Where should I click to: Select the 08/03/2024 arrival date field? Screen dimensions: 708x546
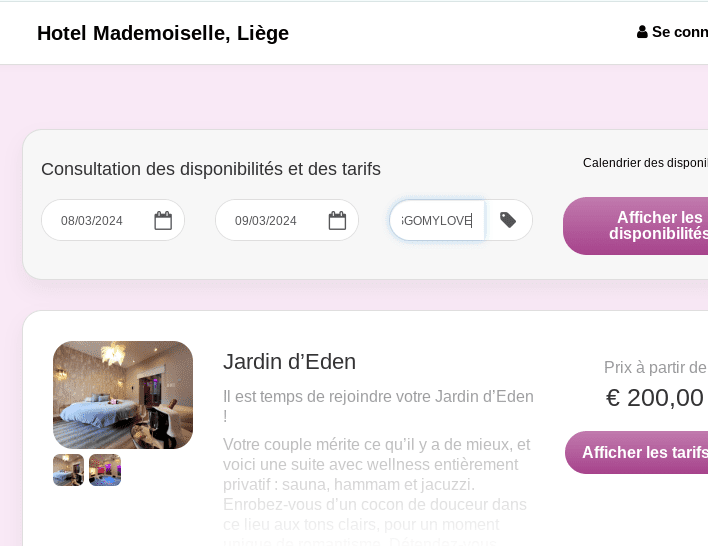[x=113, y=220]
